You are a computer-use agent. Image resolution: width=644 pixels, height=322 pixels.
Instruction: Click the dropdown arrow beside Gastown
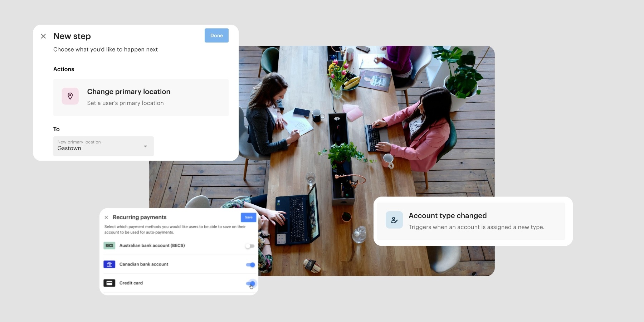pos(145,146)
